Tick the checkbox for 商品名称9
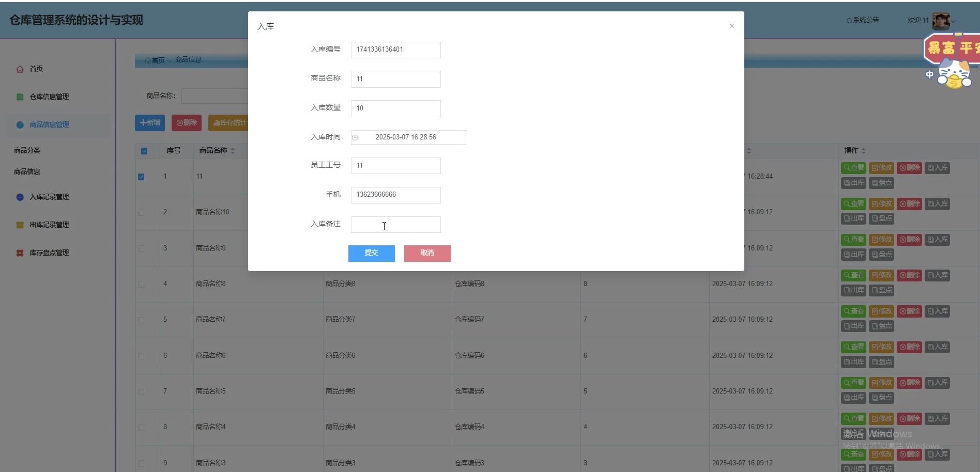The image size is (980, 472). (141, 248)
